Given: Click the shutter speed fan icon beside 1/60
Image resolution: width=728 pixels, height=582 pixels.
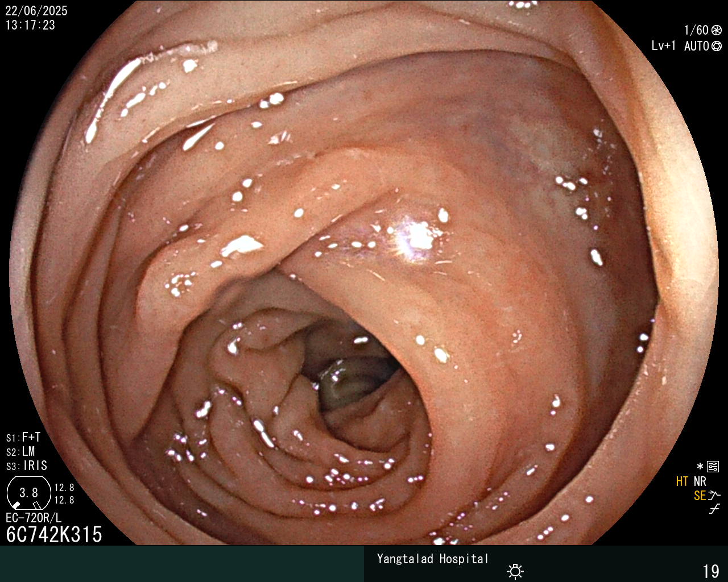Looking at the screenshot, I should (717, 31).
